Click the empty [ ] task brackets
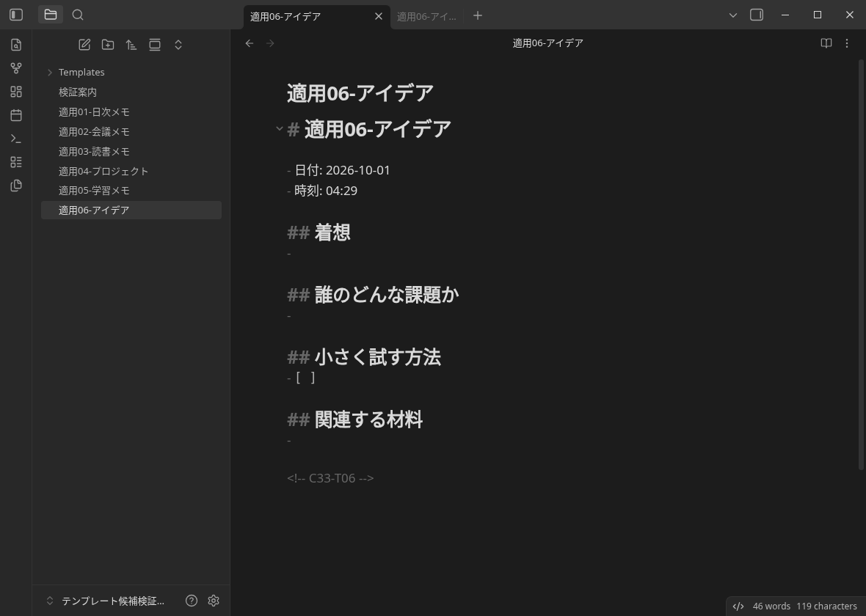This screenshot has height=616, width=866. (305, 378)
